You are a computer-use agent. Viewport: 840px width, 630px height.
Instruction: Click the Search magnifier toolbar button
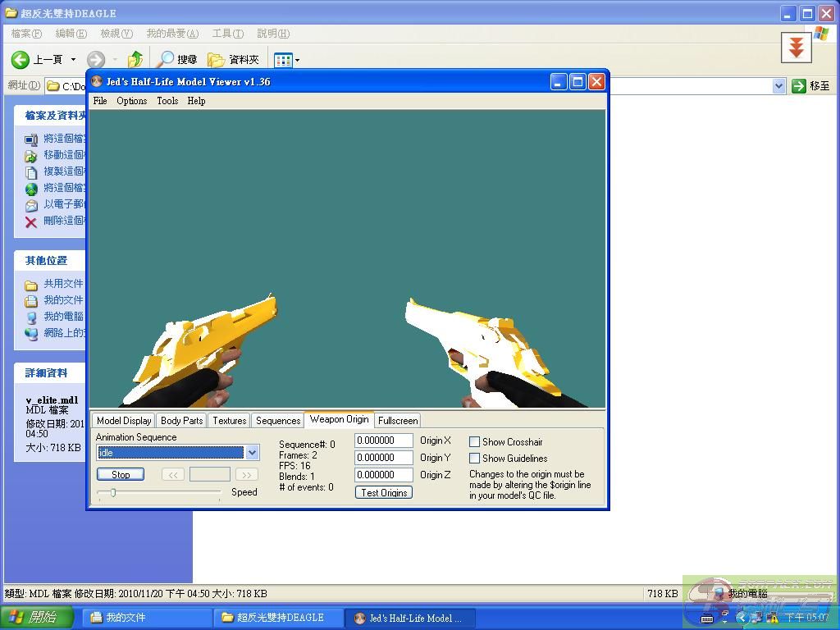tap(176, 59)
